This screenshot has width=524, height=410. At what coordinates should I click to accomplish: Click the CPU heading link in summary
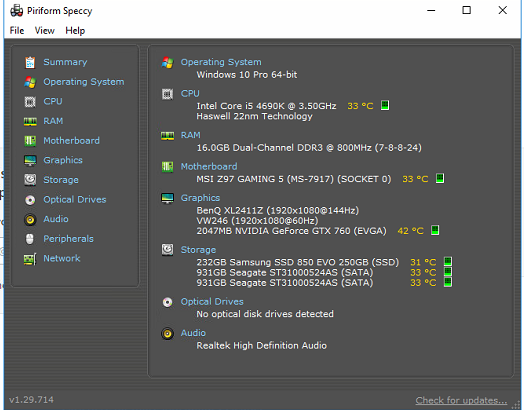(190, 94)
